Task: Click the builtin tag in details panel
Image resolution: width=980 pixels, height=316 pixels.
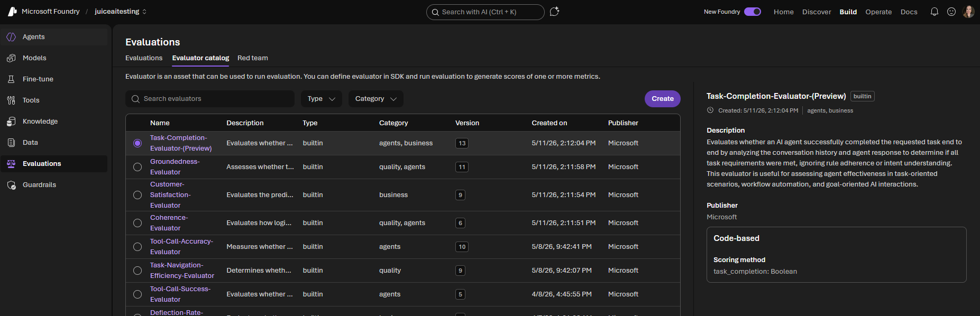Action: click(862, 96)
